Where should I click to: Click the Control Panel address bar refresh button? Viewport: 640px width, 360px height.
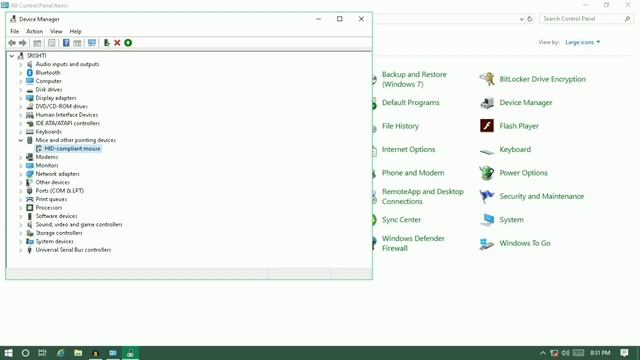[530, 19]
